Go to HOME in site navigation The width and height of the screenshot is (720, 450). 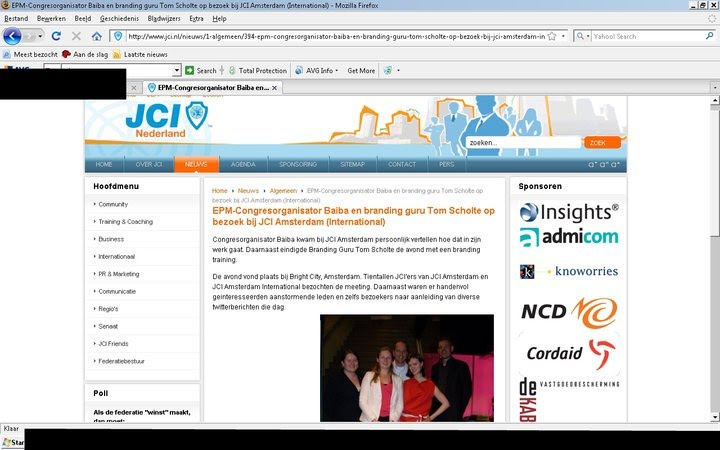104,164
